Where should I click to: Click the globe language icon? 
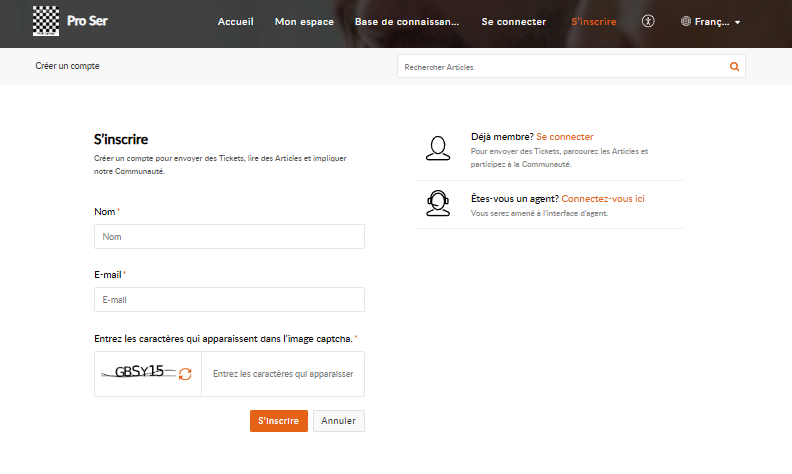pos(686,21)
